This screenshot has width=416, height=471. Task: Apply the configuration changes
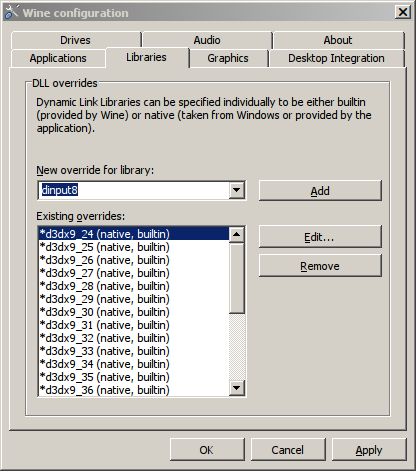[369, 450]
